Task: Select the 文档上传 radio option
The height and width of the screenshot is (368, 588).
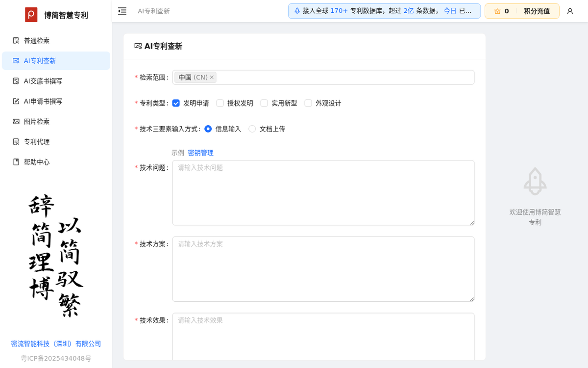Action: [252, 129]
